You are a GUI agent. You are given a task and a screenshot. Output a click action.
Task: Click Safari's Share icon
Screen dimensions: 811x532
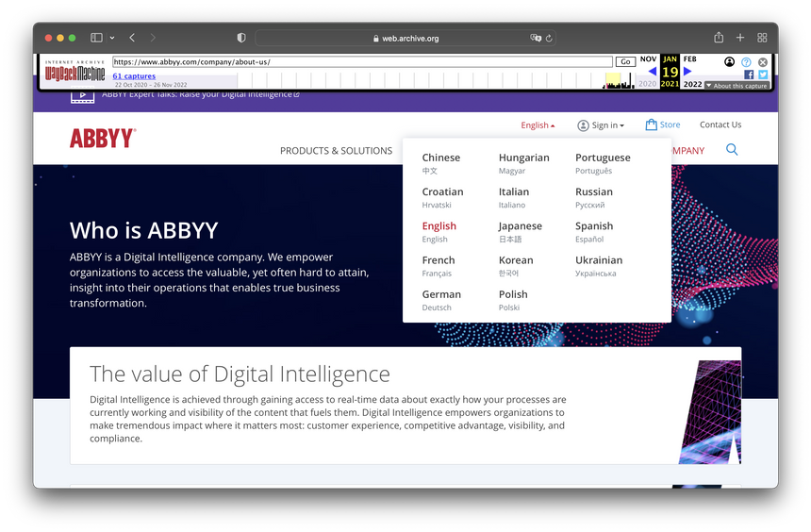point(719,38)
